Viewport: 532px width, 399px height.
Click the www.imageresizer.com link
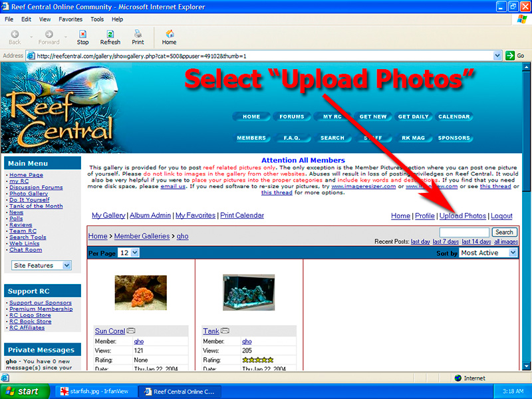pos(363,186)
